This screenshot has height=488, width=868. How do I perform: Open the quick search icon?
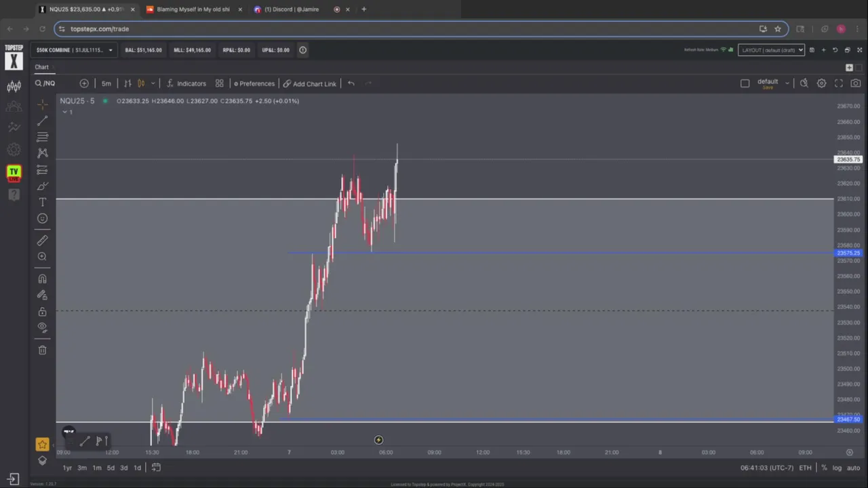804,83
